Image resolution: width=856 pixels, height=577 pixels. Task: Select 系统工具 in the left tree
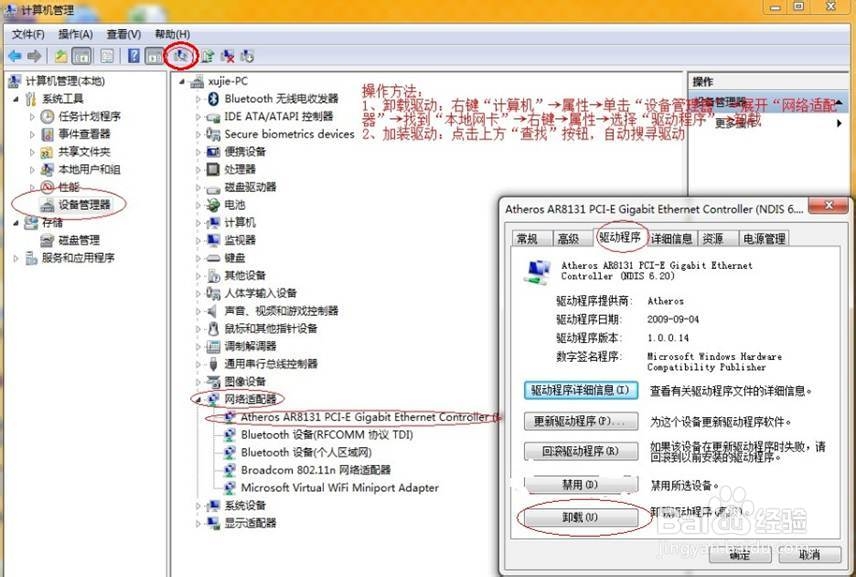click(x=63, y=99)
